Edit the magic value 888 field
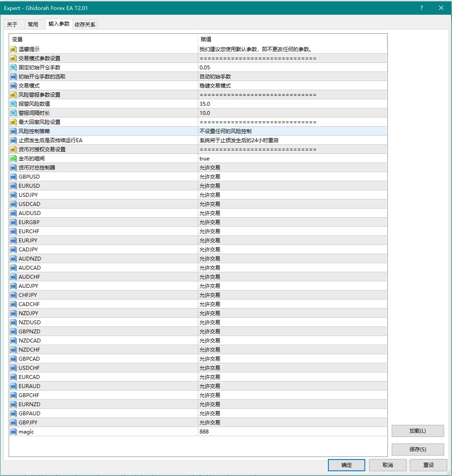 click(205, 432)
